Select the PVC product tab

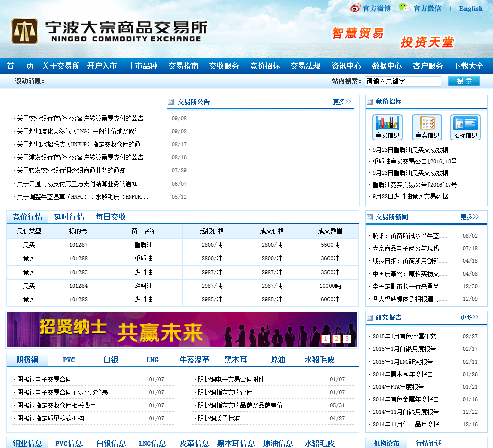coord(69,360)
